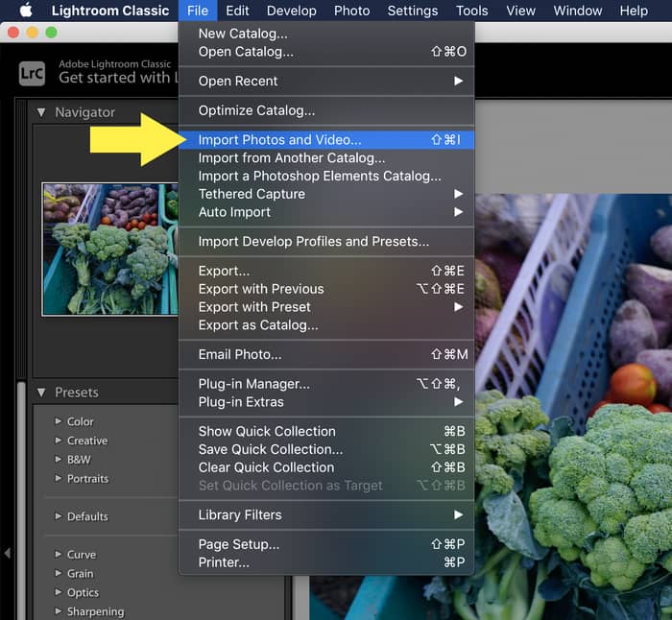
Task: Open Library Filters submenu
Action: pyautogui.click(x=326, y=514)
